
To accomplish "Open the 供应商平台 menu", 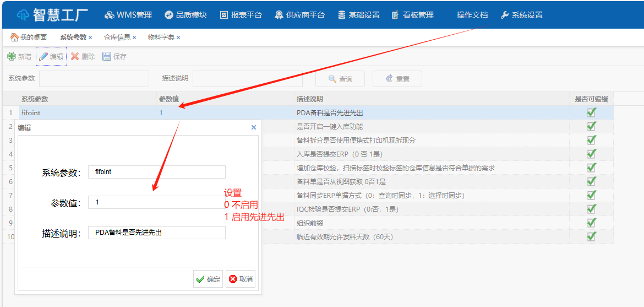I will [x=300, y=15].
